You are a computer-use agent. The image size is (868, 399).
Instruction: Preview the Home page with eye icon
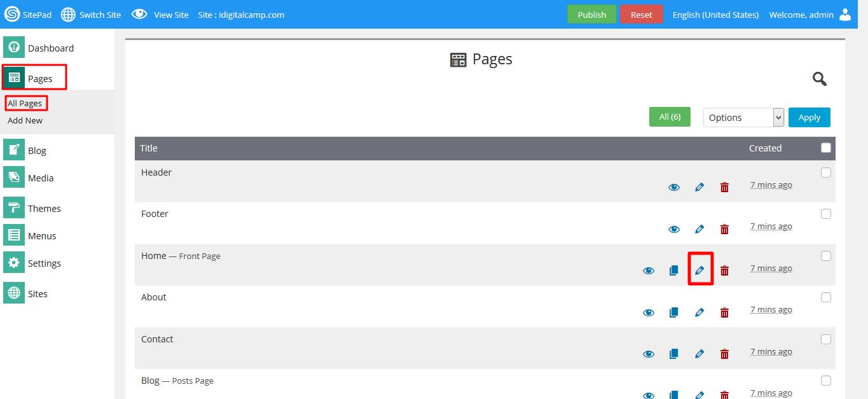tap(649, 270)
